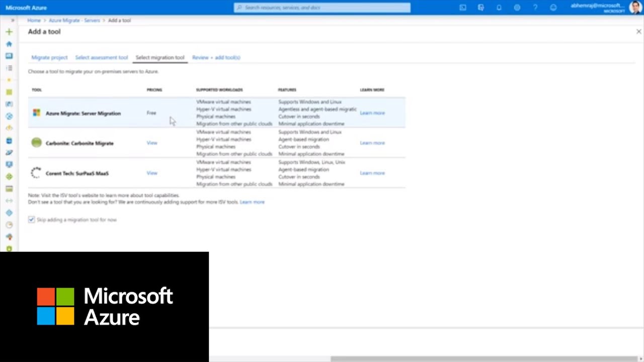Screen dimensions: 644x362
Task: Click the Create a resource plus icon
Action: 9,32
